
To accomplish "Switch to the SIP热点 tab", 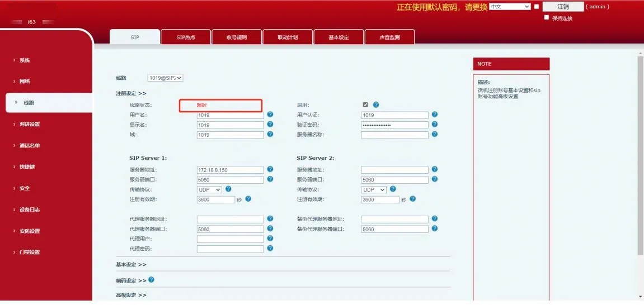I will (x=185, y=37).
